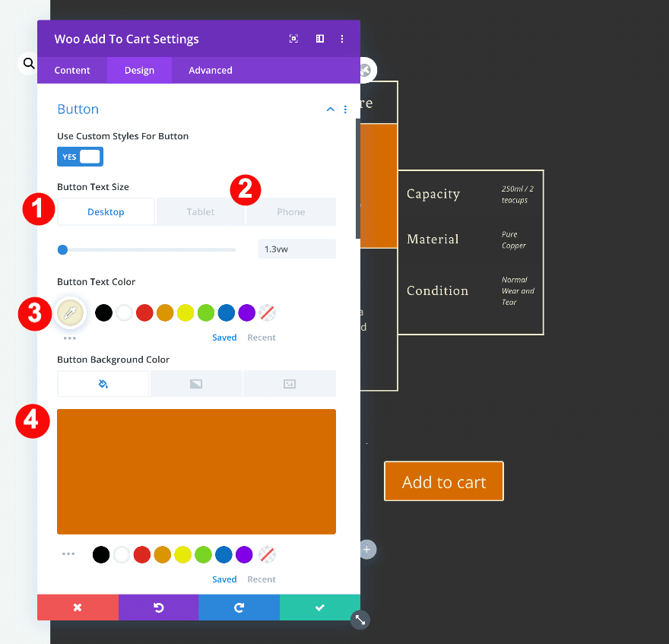Viewport: 669px width, 644px height.
Task: Click the 'Pure Copper' value text
Action: pyautogui.click(x=514, y=240)
